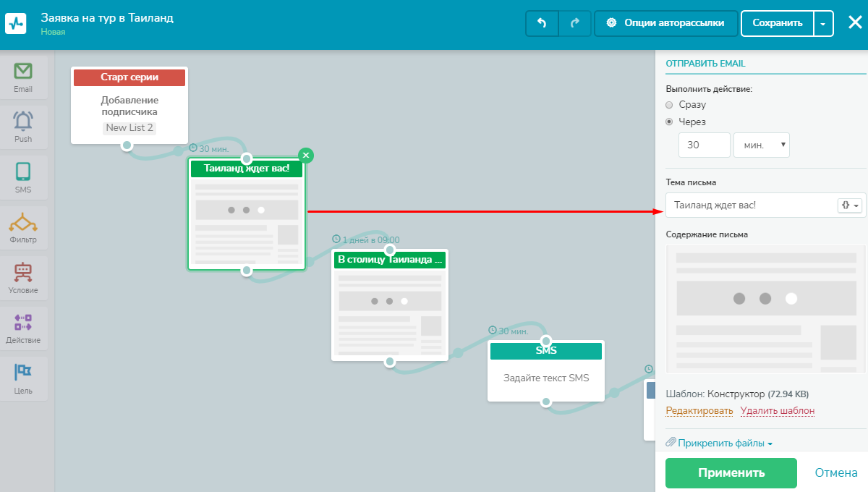Click the Заявка на тур в Таиланд title
The image size is (868, 492).
pos(107,17)
